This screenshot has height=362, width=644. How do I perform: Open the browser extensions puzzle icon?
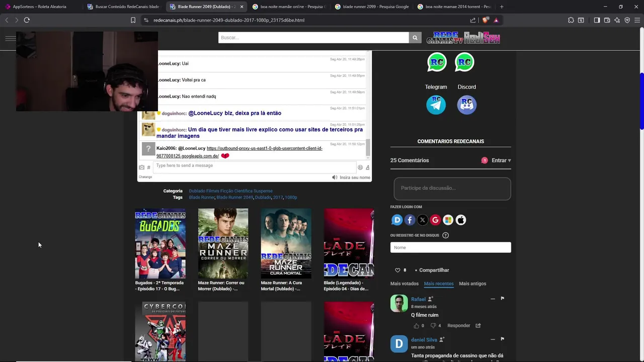[x=571, y=20]
